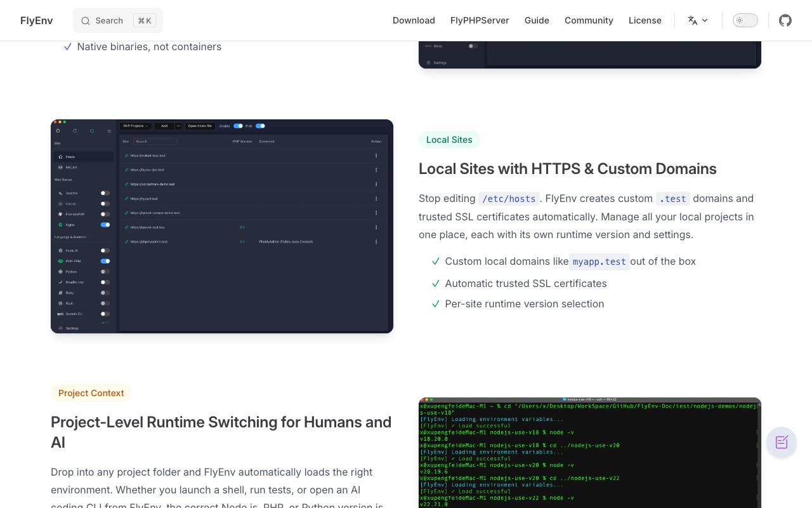Click the Apache feather icon in app screenshot
The height and width of the screenshot is (508, 812).
click(x=60, y=193)
